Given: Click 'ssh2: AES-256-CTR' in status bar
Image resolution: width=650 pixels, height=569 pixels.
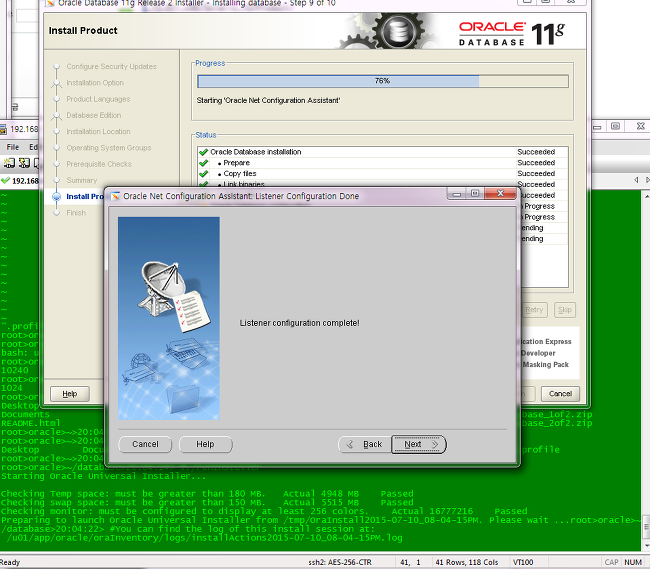Looking at the screenshot, I should (x=340, y=562).
